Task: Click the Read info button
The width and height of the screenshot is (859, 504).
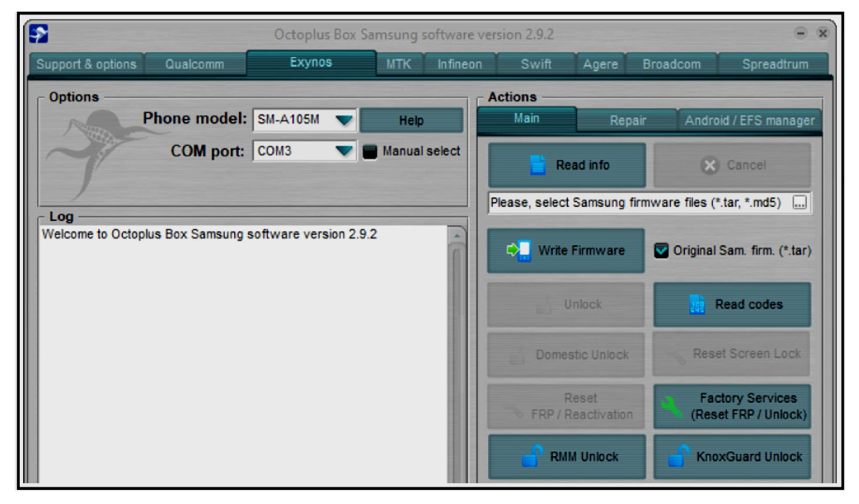Action: coord(567,165)
